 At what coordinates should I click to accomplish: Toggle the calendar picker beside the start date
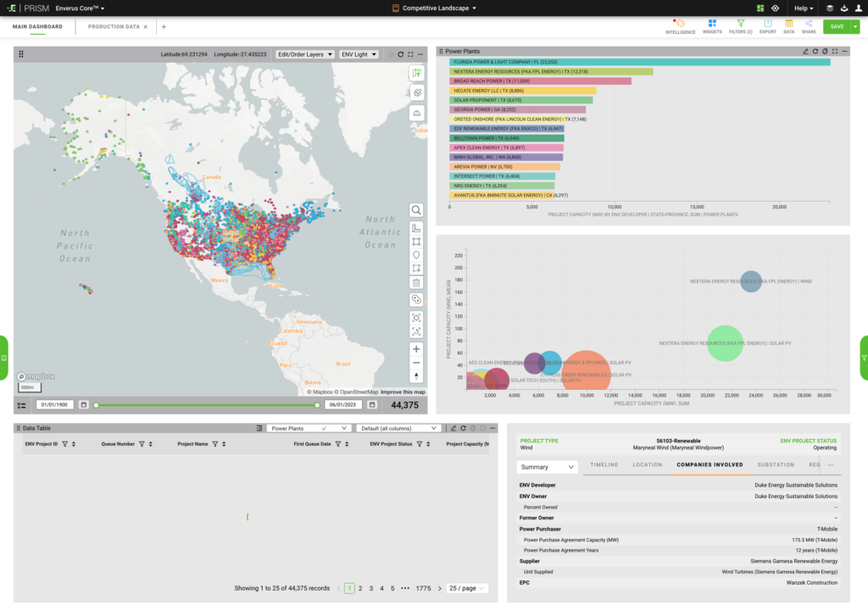click(82, 405)
